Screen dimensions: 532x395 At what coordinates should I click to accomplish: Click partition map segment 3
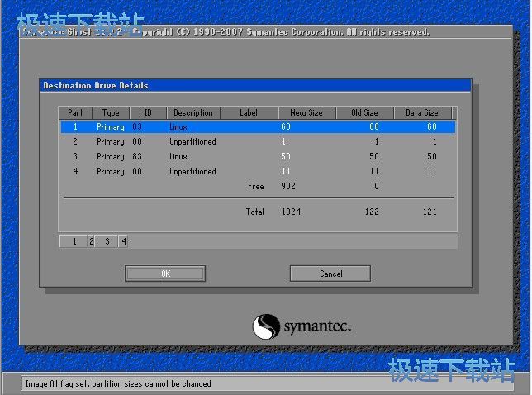(107, 241)
